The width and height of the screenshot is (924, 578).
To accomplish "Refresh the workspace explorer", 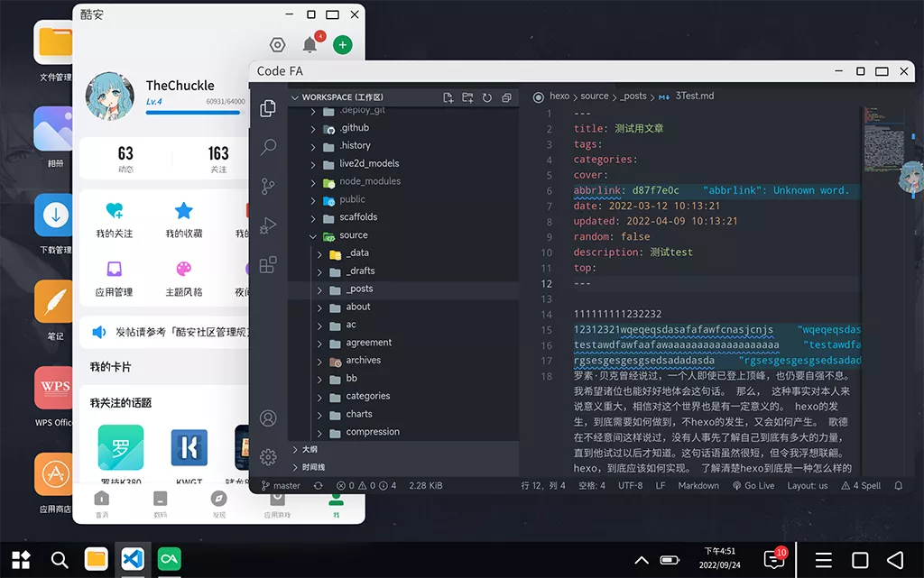I will pos(486,97).
